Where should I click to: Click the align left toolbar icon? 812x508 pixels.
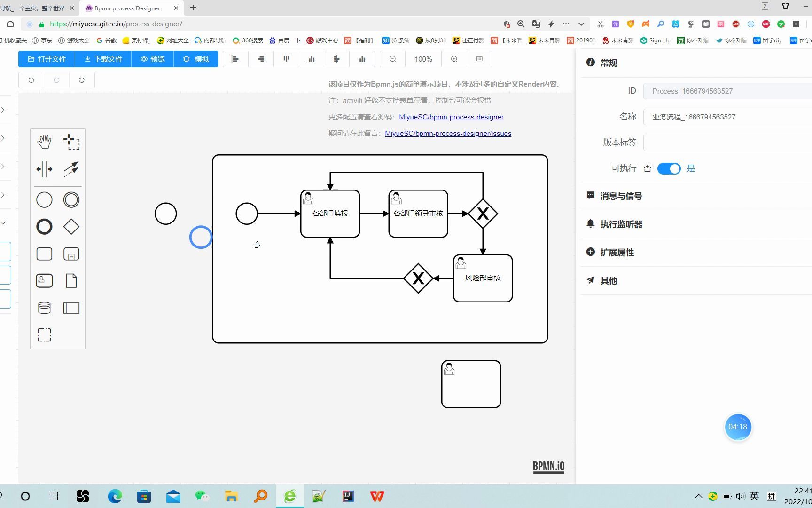(x=235, y=59)
